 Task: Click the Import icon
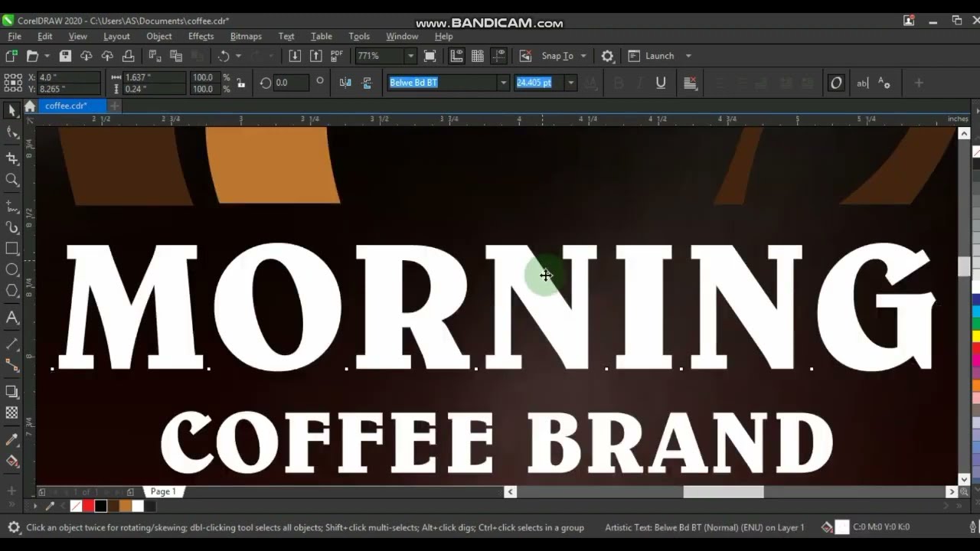(295, 56)
